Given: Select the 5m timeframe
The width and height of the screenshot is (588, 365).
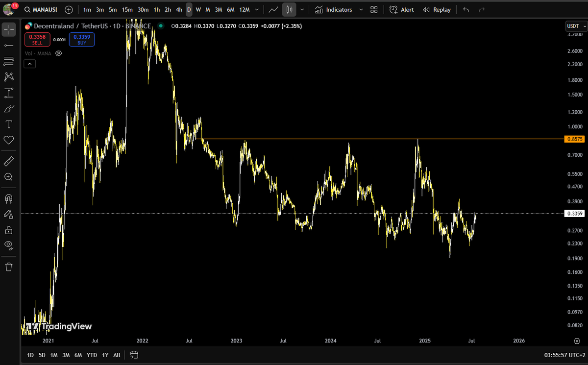Looking at the screenshot, I should coord(113,9).
